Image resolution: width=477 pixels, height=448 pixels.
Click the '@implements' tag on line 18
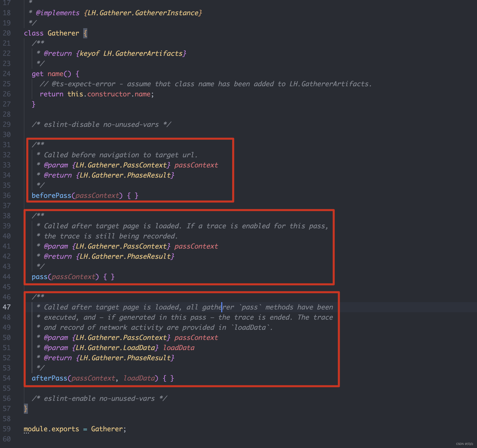pos(58,13)
